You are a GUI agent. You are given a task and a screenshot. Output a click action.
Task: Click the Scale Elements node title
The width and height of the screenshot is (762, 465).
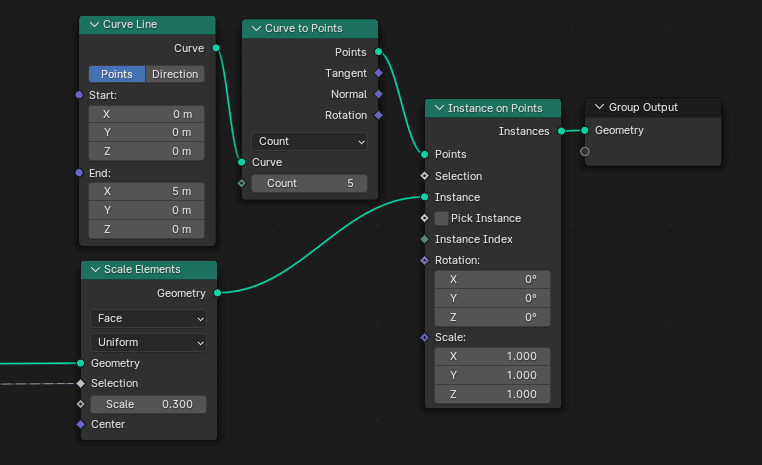pos(142,269)
